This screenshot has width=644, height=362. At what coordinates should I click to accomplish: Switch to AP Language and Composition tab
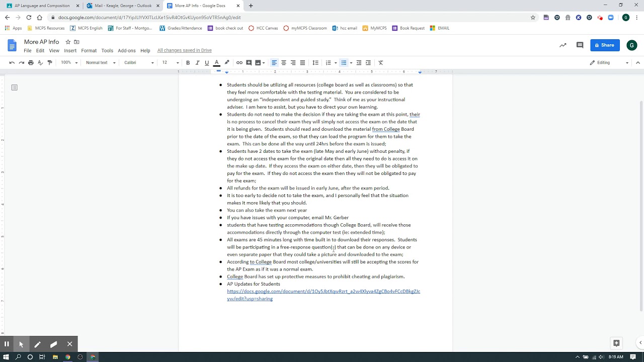click(x=42, y=6)
